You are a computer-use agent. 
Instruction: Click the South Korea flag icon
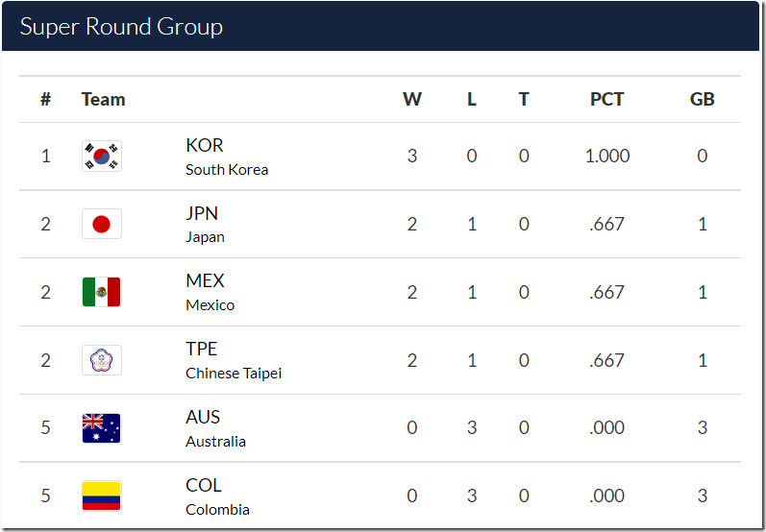[102, 156]
